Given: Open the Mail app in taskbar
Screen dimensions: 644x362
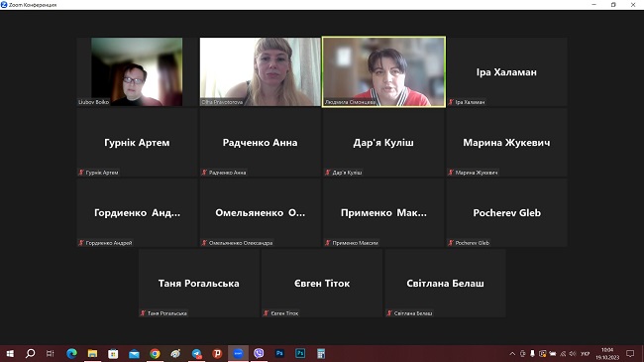Looking at the screenshot, I should (134, 353).
